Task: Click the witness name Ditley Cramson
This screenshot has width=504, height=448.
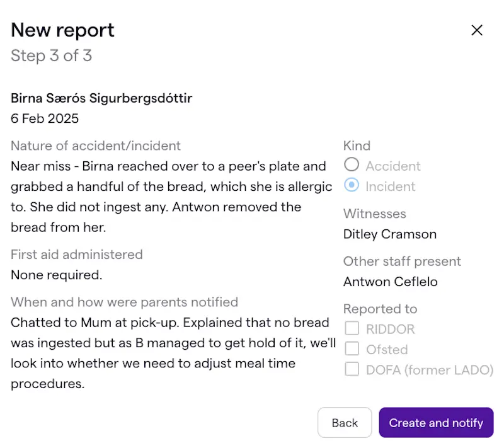Action: coord(389,234)
